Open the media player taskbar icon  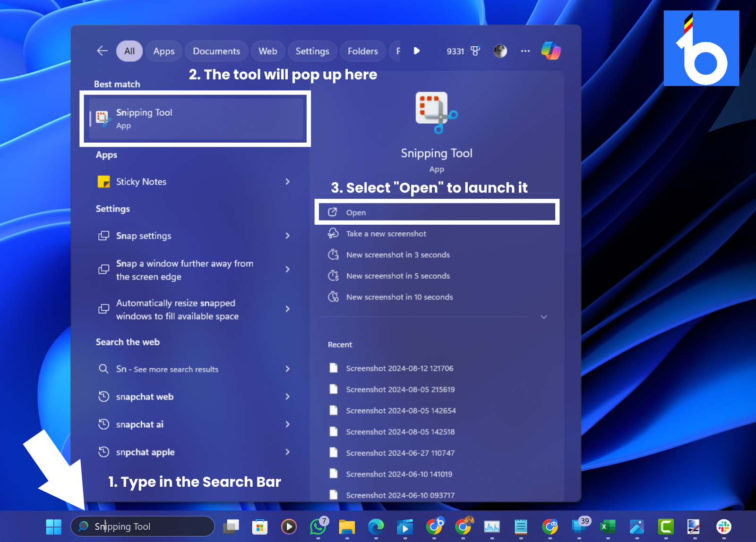pyautogui.click(x=289, y=526)
